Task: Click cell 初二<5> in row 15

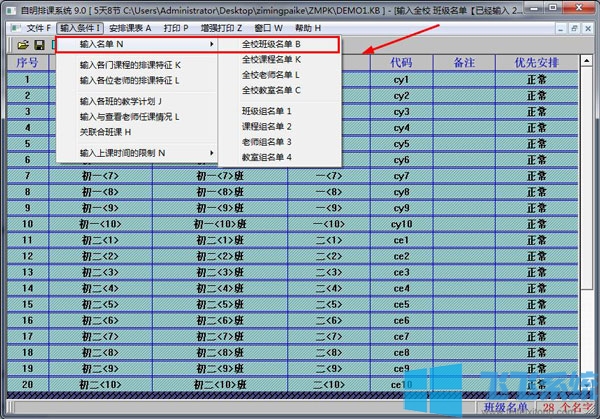Action: point(100,305)
